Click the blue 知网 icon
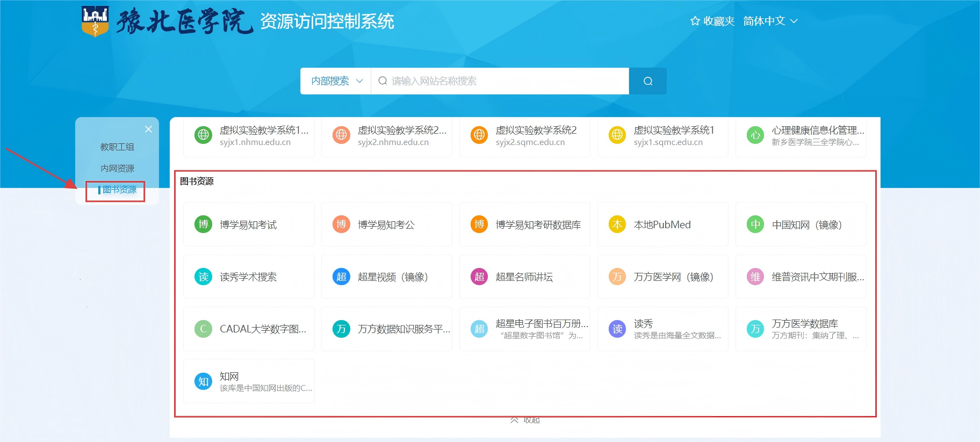 [203, 381]
